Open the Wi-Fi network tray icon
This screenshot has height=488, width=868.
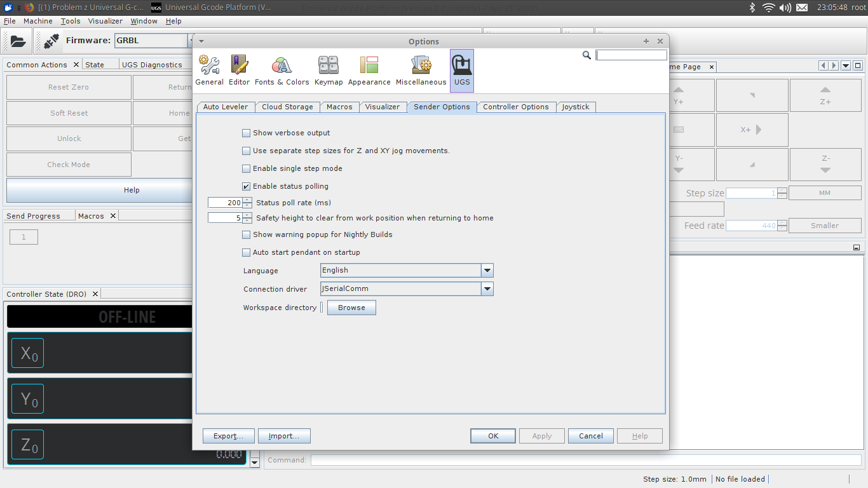point(769,8)
